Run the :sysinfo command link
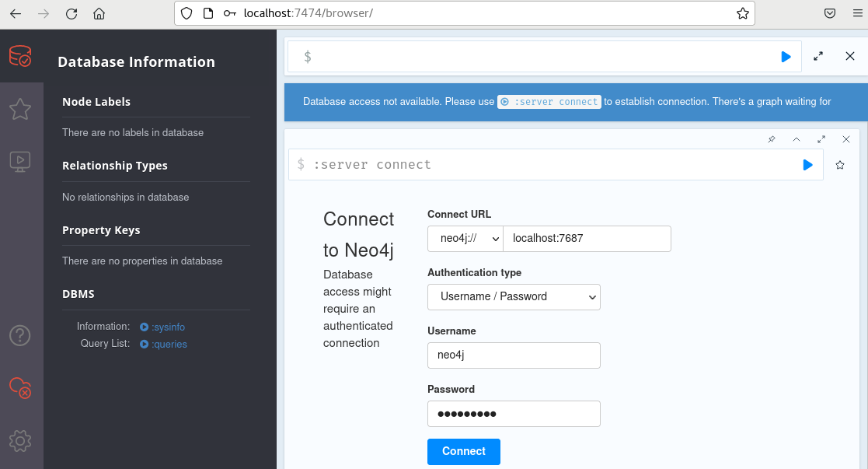This screenshot has height=469, width=868. [x=162, y=327]
